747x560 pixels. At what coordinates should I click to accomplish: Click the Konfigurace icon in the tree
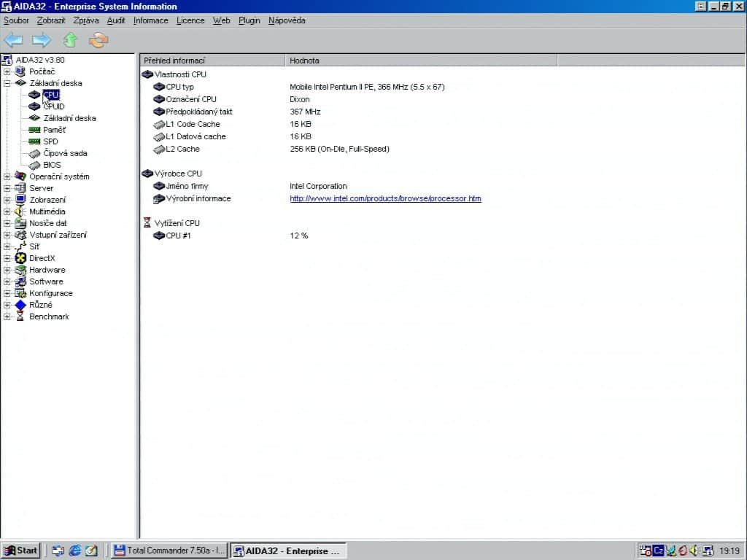[x=20, y=293]
